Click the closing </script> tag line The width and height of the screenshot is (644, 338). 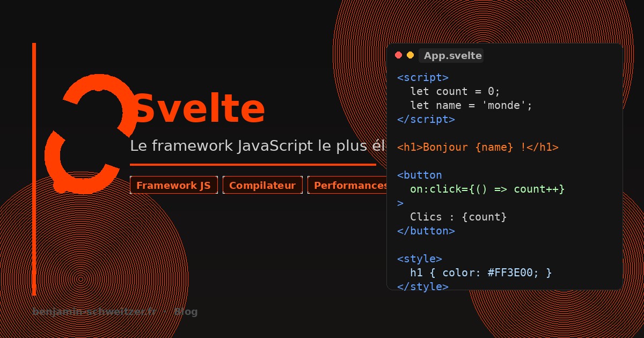(426, 119)
